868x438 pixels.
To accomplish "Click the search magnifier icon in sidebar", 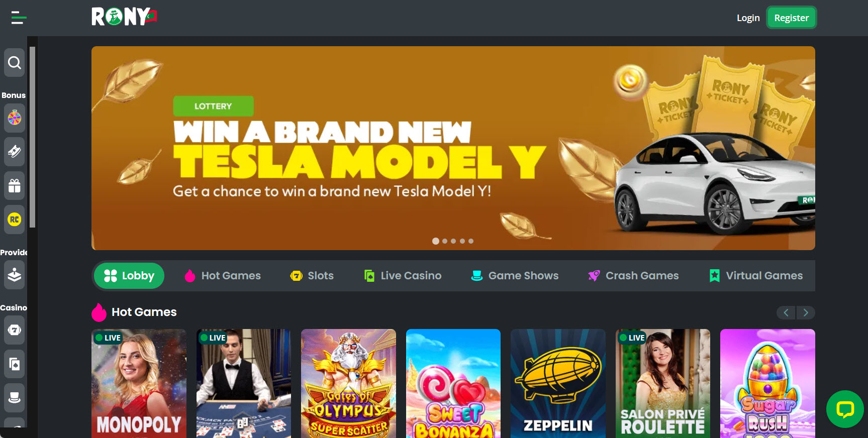I will click(x=15, y=63).
